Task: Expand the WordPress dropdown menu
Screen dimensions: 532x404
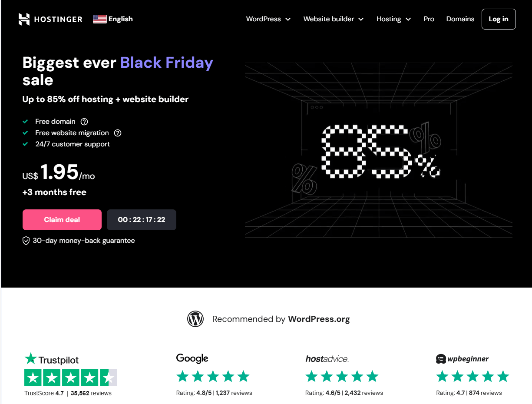Action: 268,19
